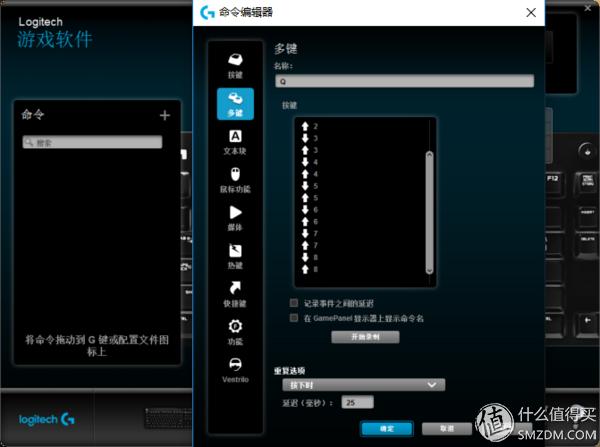Click the F12 key on background keyboard

click(554, 184)
